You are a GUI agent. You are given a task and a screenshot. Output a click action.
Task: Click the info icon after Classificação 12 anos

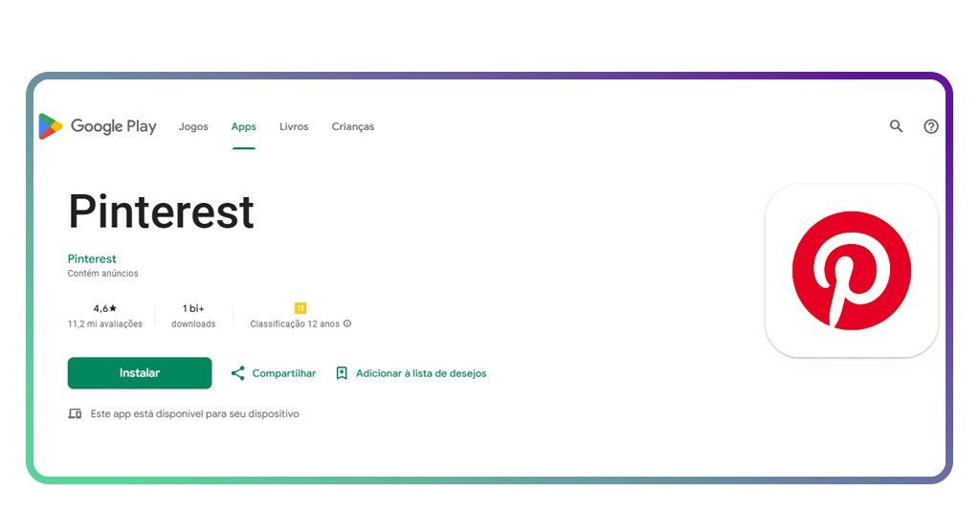(x=347, y=323)
